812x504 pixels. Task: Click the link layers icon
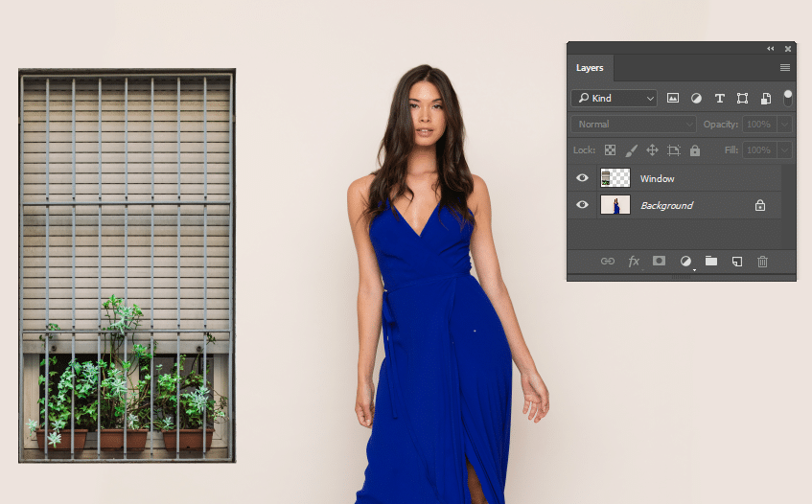pyautogui.click(x=607, y=261)
